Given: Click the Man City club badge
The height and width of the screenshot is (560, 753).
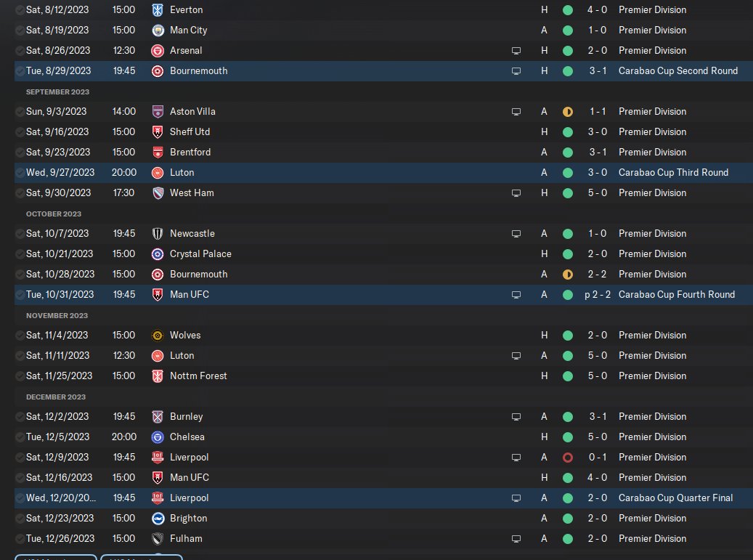Looking at the screenshot, I should 157,31.
